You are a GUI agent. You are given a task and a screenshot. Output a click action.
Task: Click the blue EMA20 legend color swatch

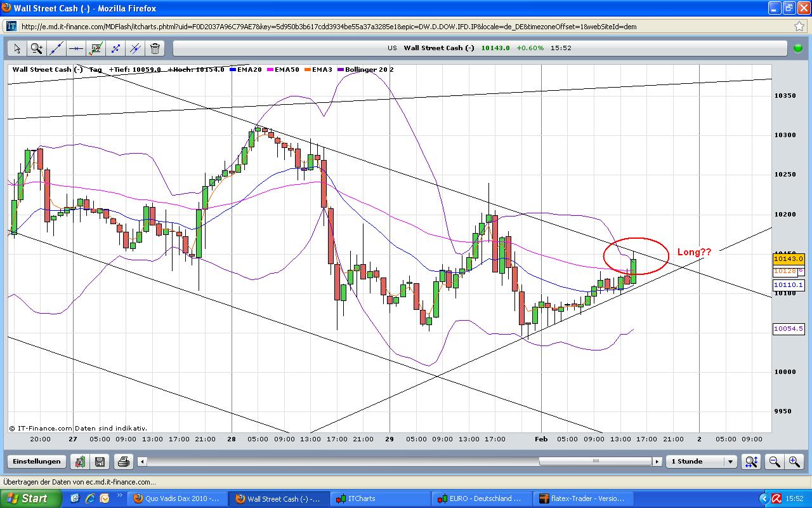(x=233, y=69)
